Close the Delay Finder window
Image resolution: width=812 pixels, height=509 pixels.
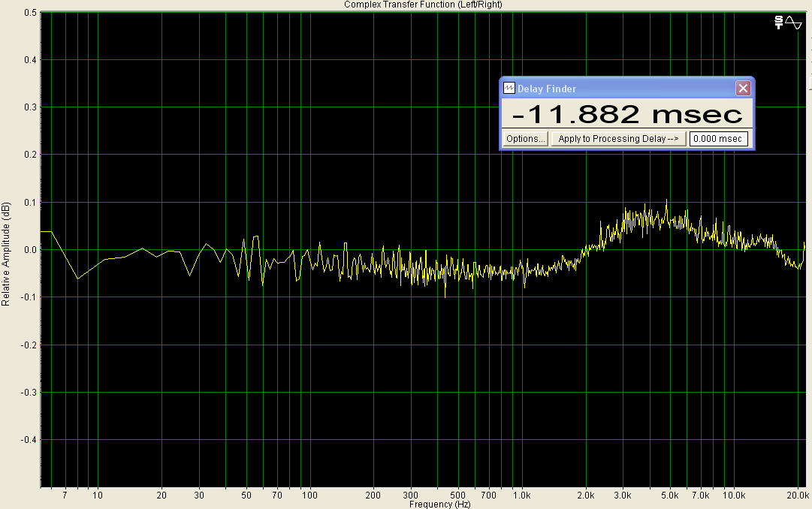[x=743, y=89]
